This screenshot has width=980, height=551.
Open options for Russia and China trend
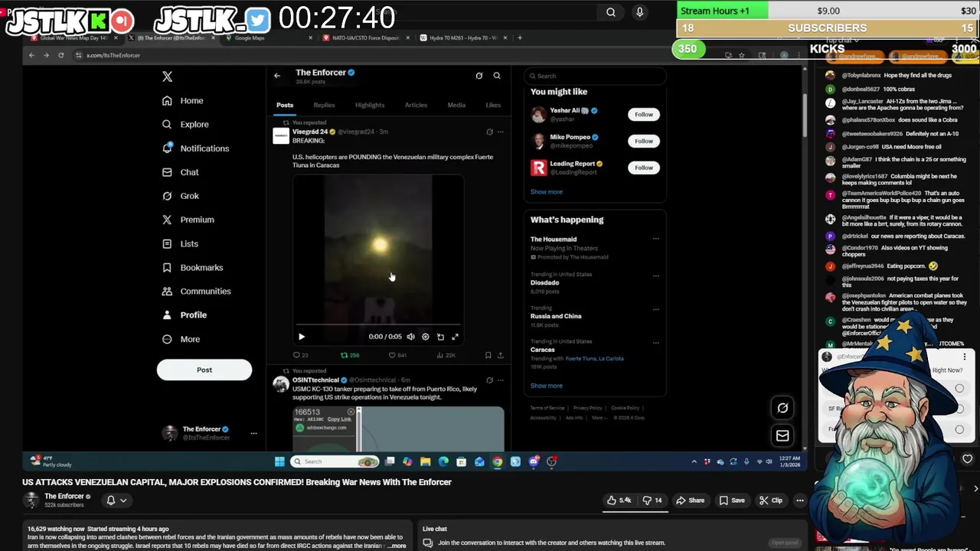[x=655, y=309]
